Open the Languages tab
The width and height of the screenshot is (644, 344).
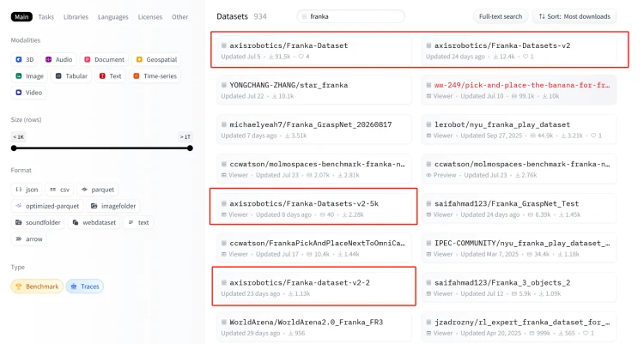[113, 17]
